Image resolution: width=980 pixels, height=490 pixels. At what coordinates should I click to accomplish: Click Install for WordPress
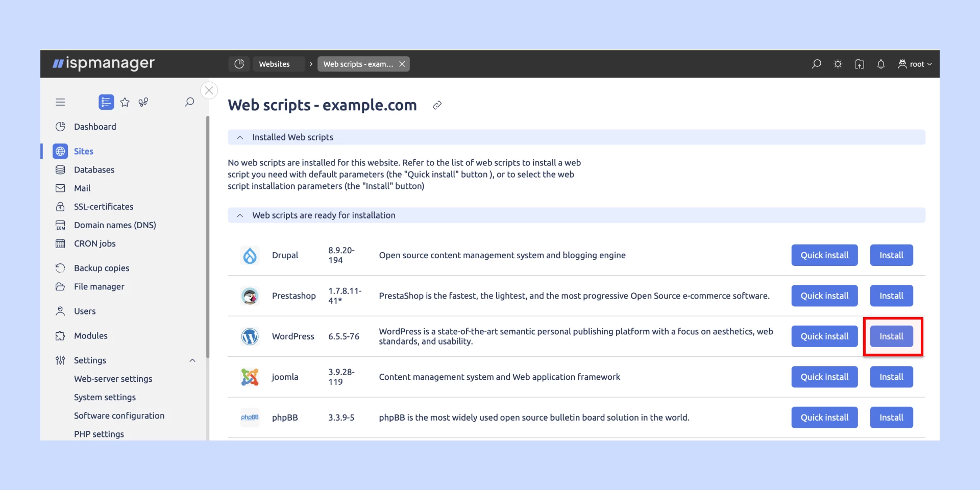[891, 336]
